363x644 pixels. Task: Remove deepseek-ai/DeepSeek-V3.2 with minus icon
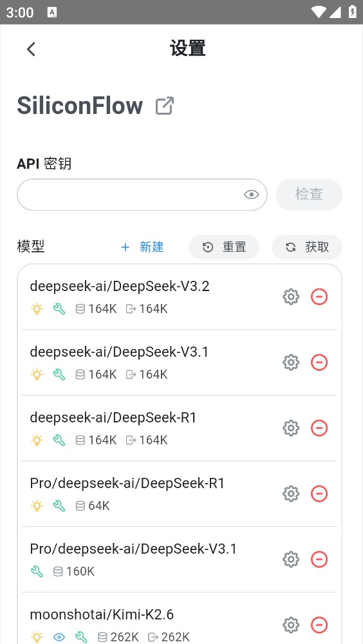(319, 296)
